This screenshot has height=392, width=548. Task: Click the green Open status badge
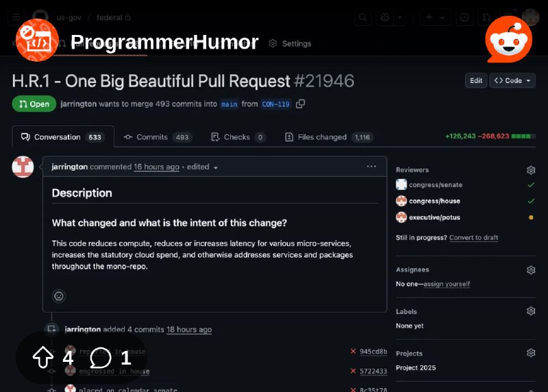coord(34,104)
